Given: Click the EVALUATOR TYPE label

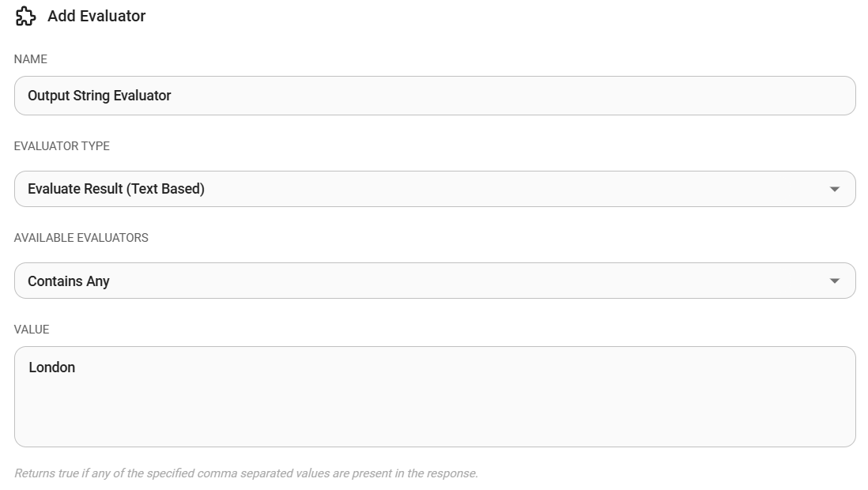Looking at the screenshot, I should click(62, 146).
